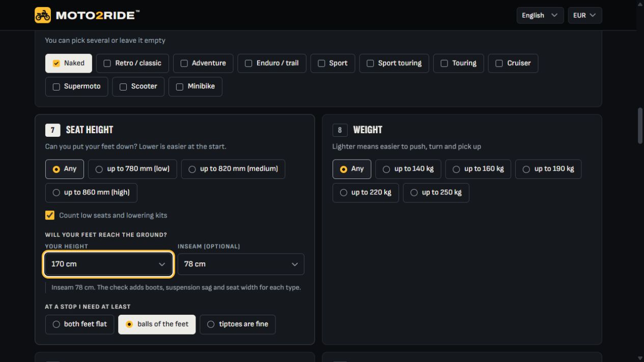
Task: Tick the Scooter bike type
Action: [x=138, y=86]
